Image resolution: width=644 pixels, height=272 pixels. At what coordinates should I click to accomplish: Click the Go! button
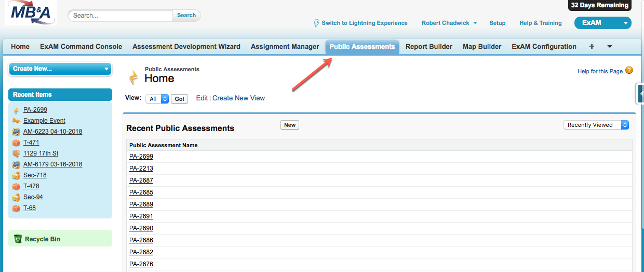(x=179, y=99)
